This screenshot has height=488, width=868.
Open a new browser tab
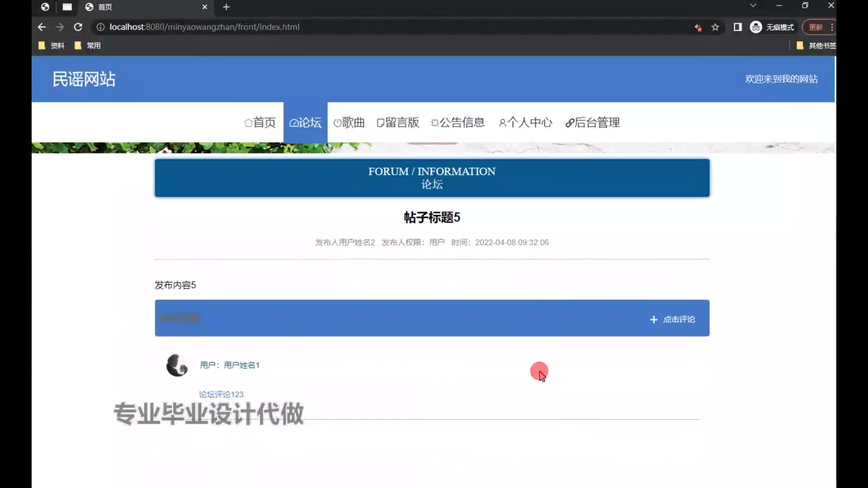tap(226, 7)
